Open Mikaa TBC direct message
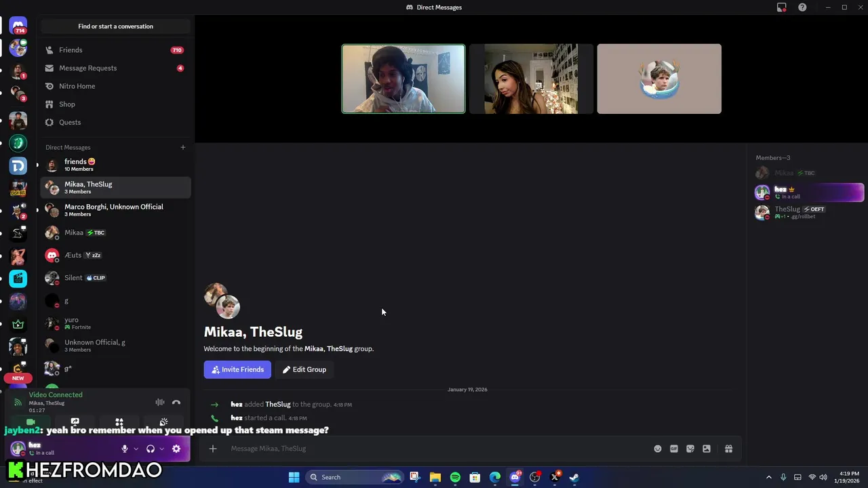The height and width of the screenshot is (488, 868). coord(115,232)
